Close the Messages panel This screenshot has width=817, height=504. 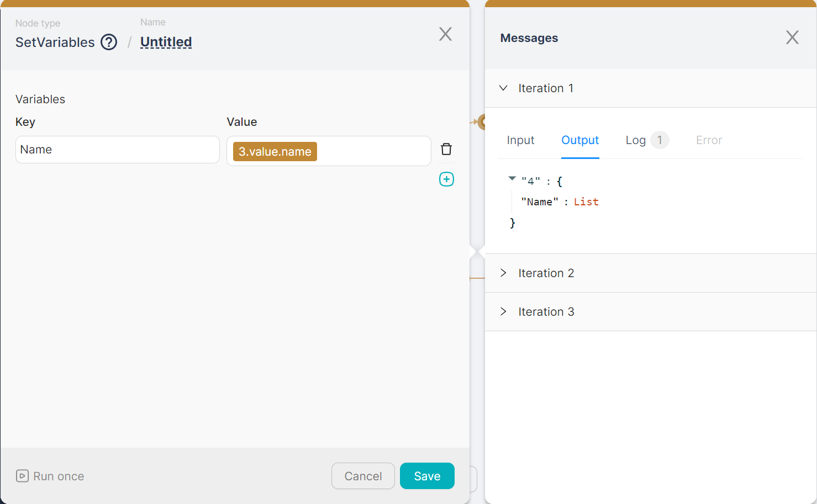pos(792,38)
